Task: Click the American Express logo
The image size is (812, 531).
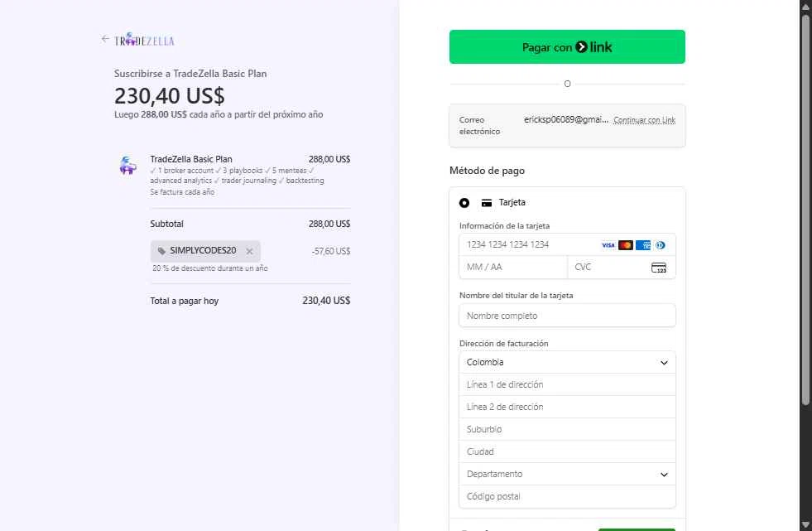Action: click(x=643, y=245)
